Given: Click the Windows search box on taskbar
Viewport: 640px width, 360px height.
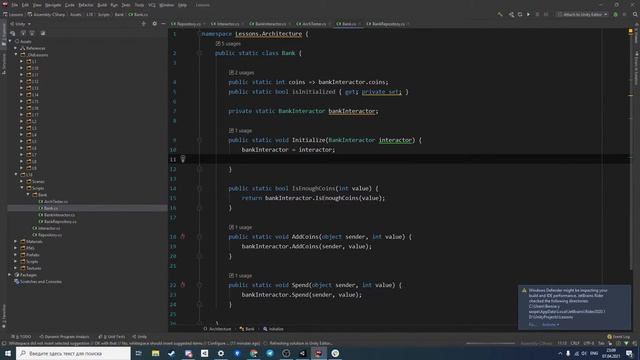Looking at the screenshot, I should point(73,353).
